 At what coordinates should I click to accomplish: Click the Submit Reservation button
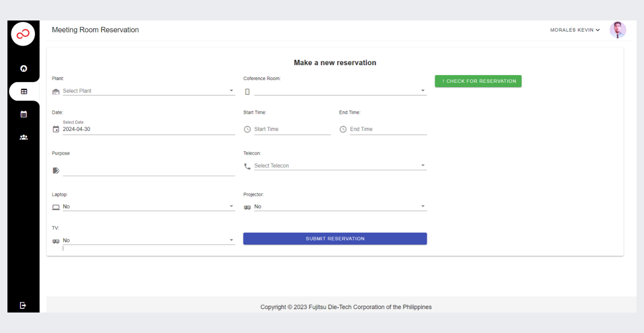tap(335, 238)
